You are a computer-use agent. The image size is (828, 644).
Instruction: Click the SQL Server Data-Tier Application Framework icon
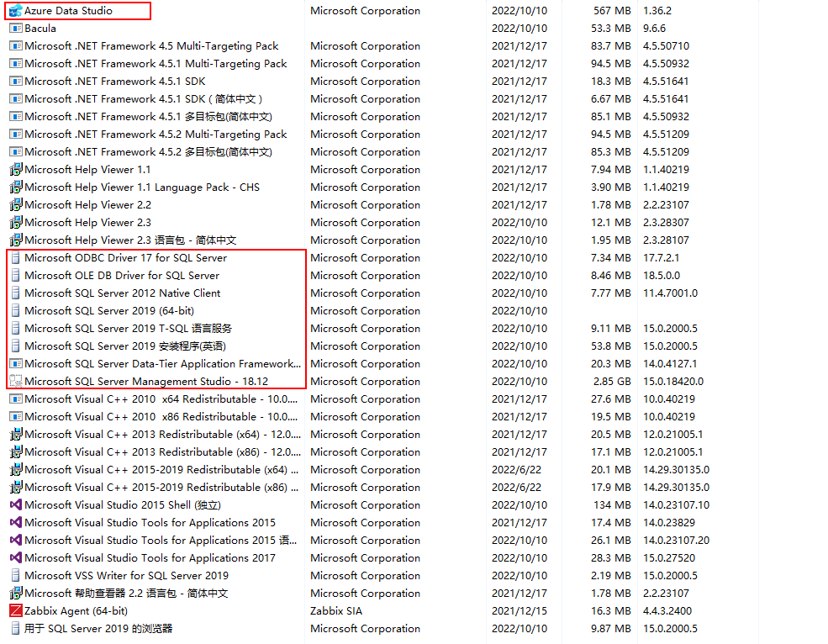pos(16,364)
